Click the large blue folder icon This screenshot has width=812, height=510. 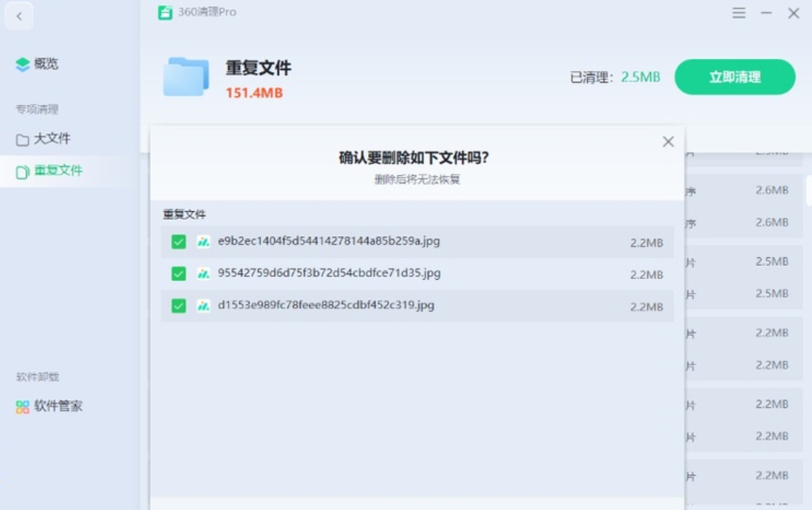pyautogui.click(x=186, y=76)
